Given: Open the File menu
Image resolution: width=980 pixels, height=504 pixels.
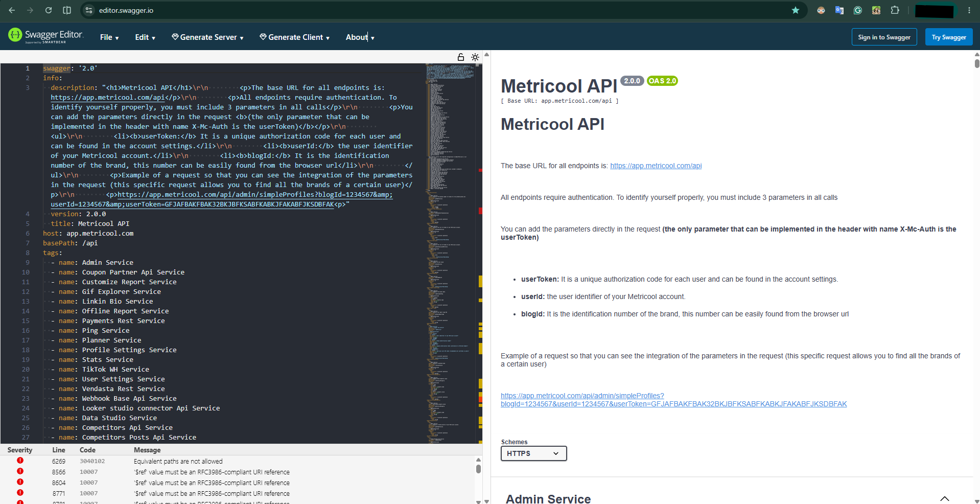Looking at the screenshot, I should pyautogui.click(x=109, y=37).
